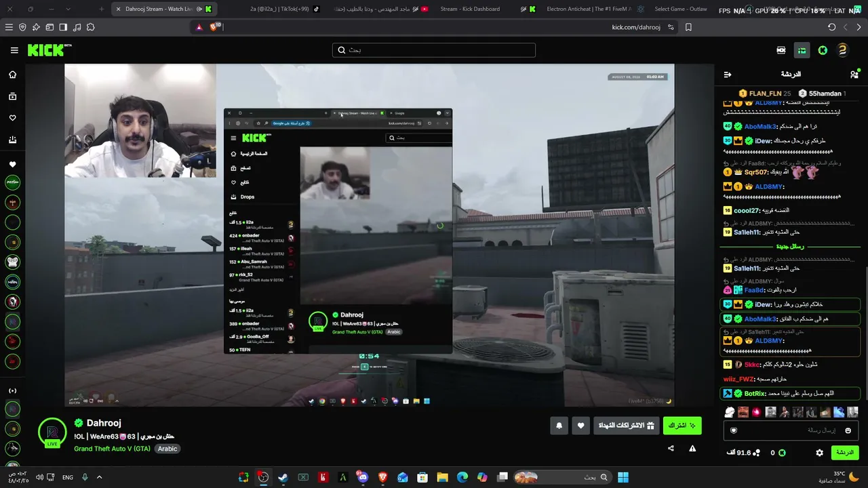
Task: Open File Explorer from the taskbar
Action: coord(442,477)
